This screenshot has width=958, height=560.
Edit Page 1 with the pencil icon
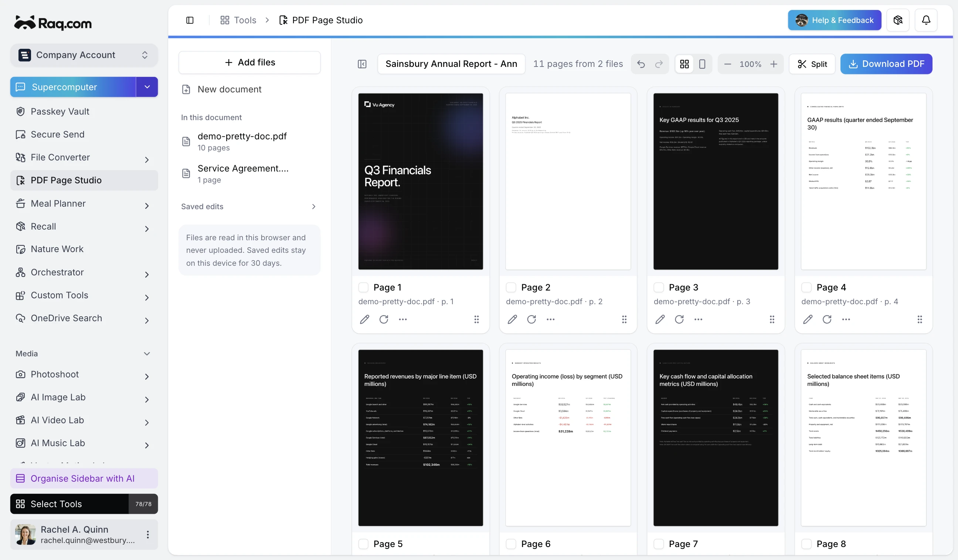pyautogui.click(x=364, y=319)
